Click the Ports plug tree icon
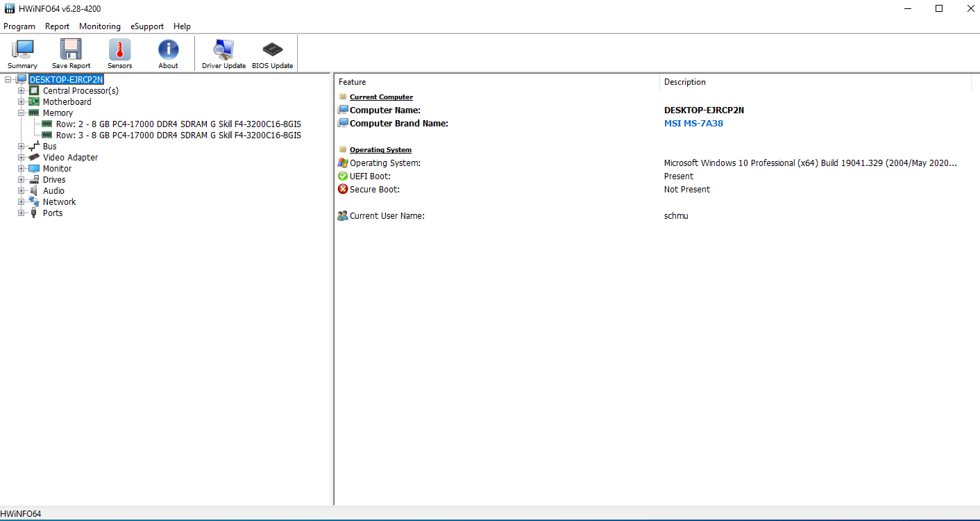Viewport: 980px width, 521px height. [33, 213]
